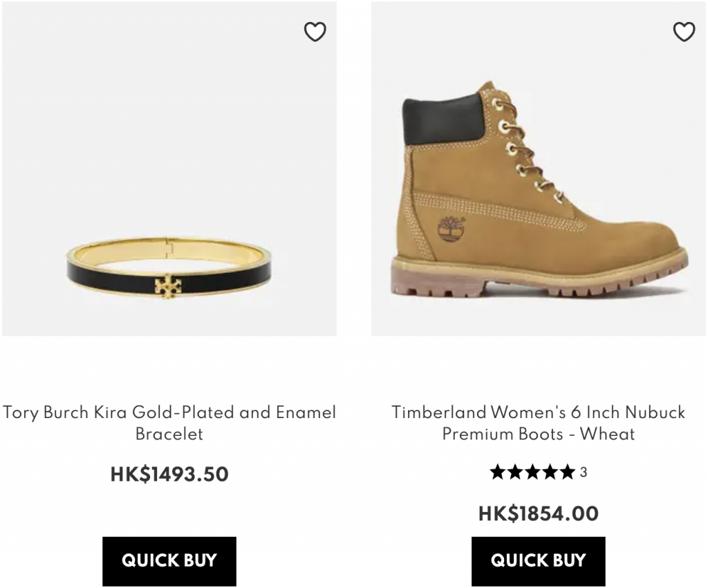
Task: Open Tory Burch Kira bracelet title link
Action: point(169,423)
